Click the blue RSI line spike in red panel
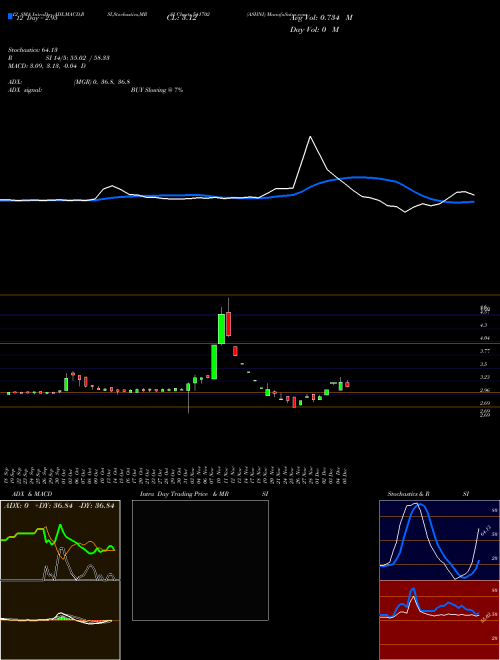Viewport: 500px width, 660px height. [413, 590]
